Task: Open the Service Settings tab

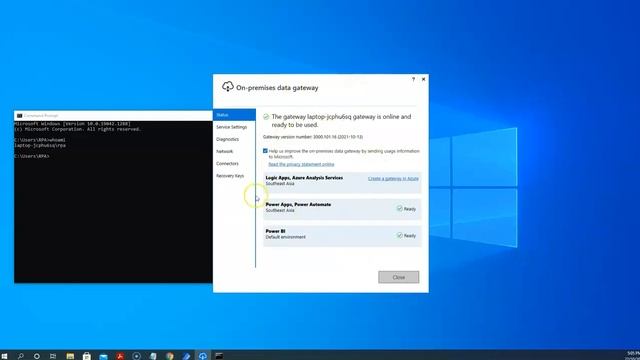Action: point(231,127)
